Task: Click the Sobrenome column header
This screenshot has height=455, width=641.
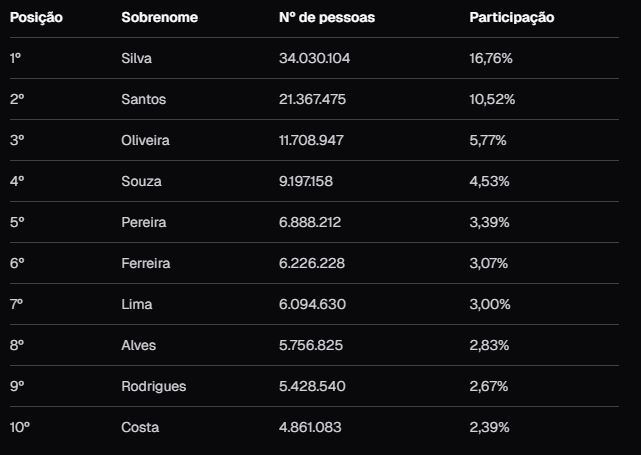Action: click(x=159, y=18)
